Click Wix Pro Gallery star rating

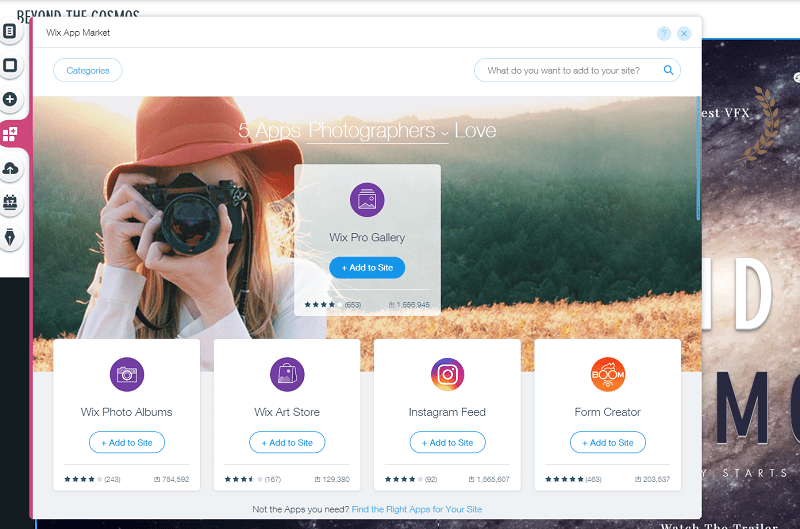tap(323, 305)
